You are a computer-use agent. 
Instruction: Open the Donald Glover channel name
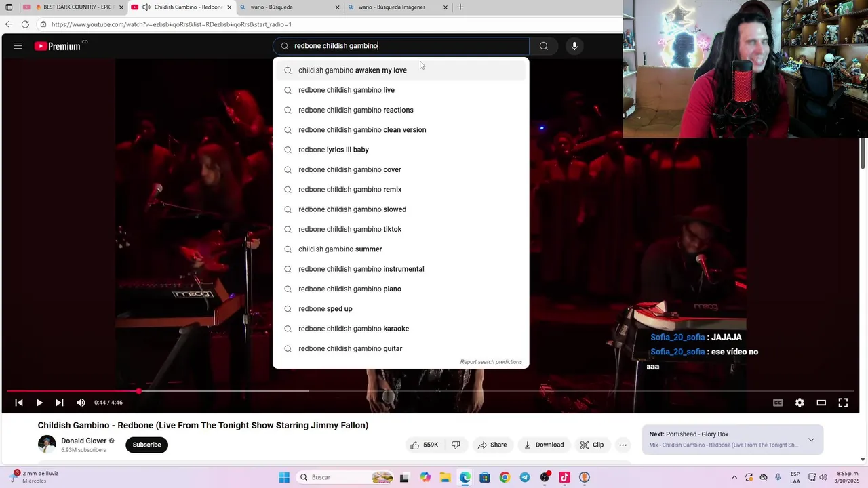tap(84, 441)
